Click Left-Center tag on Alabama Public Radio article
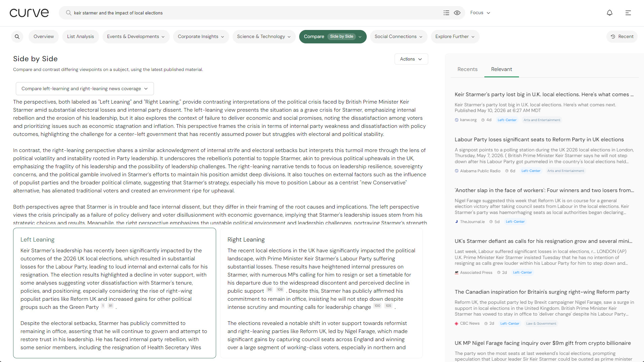Viewport: 644px width, 362px height. pos(531,171)
